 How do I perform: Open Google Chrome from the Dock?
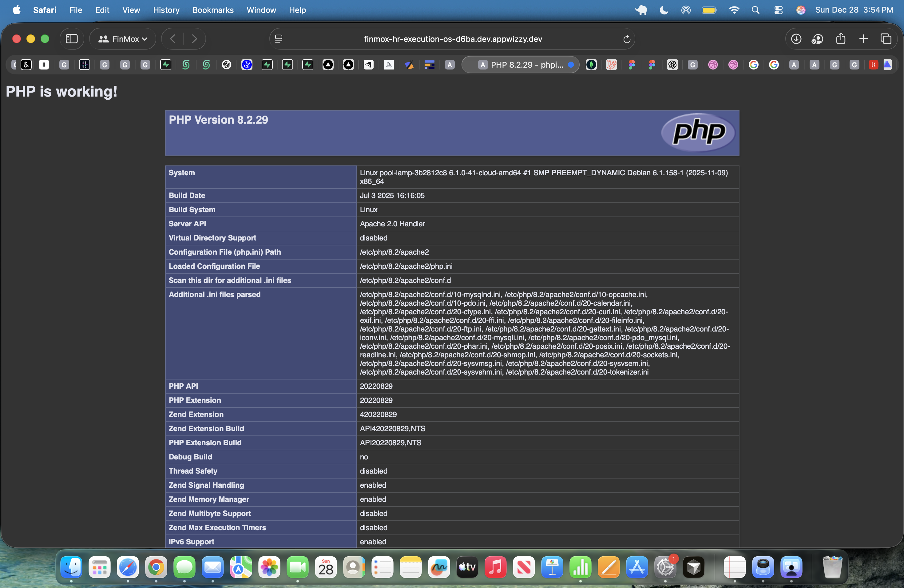[156, 567]
